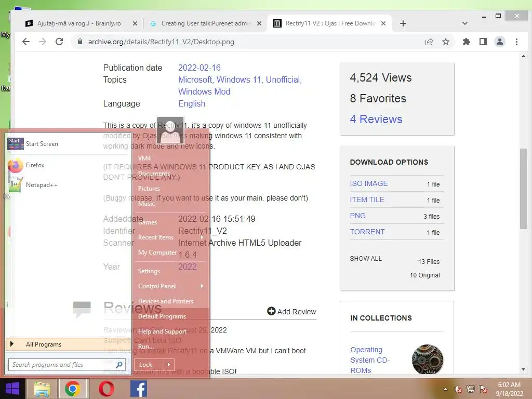Download the ISO IMAGE option
532x399 pixels.
click(369, 183)
